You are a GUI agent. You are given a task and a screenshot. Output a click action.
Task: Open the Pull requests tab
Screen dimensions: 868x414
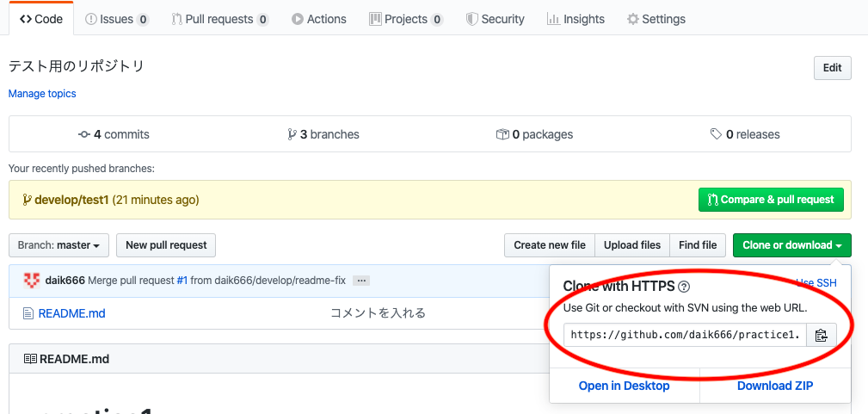coord(219,19)
